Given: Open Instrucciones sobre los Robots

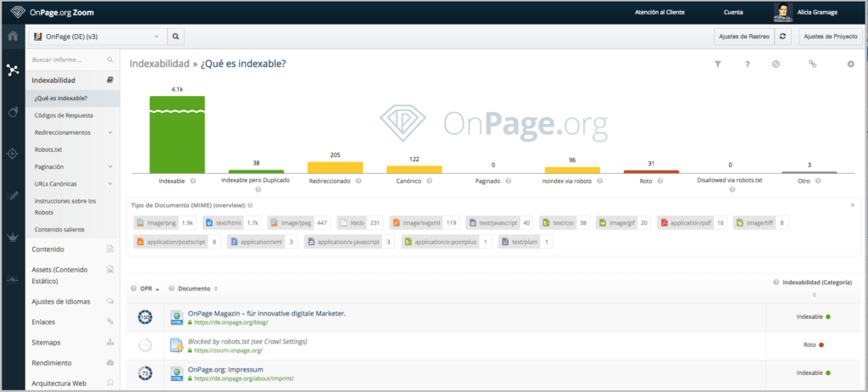Looking at the screenshot, I should [x=65, y=206].
